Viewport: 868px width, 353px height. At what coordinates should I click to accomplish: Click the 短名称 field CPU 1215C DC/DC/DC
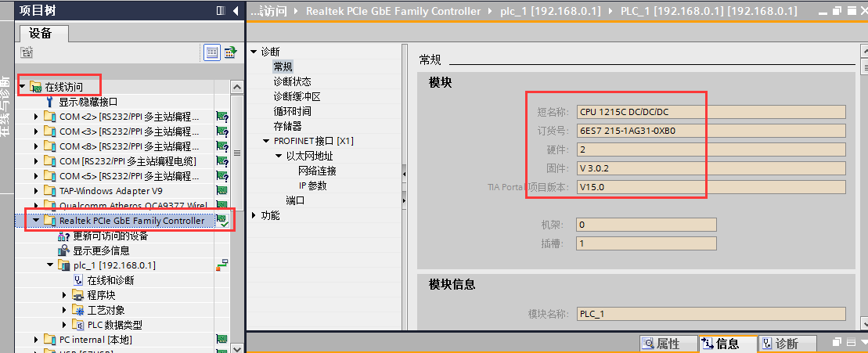(711, 112)
